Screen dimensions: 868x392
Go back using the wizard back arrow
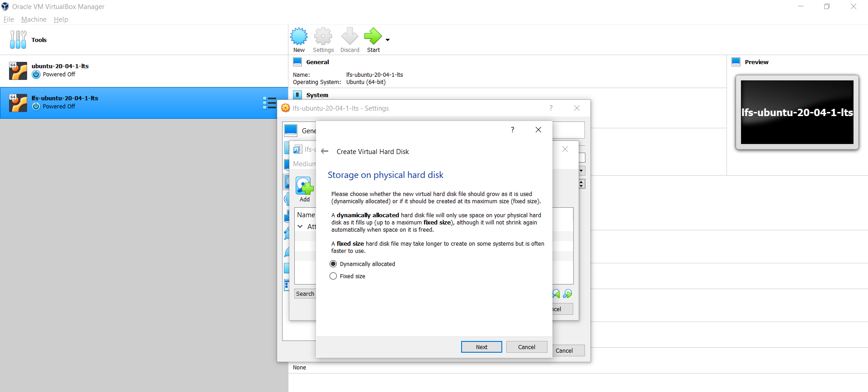pyautogui.click(x=325, y=151)
